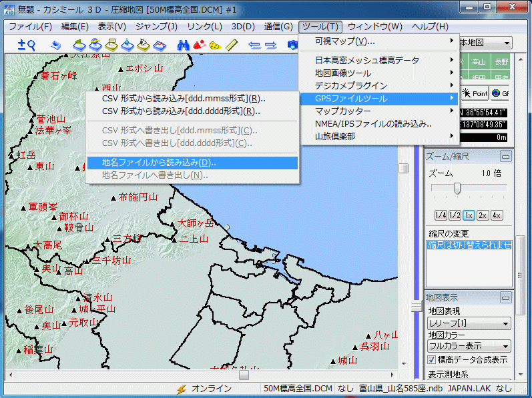Click the camera icon in toolbar

(x=292, y=45)
